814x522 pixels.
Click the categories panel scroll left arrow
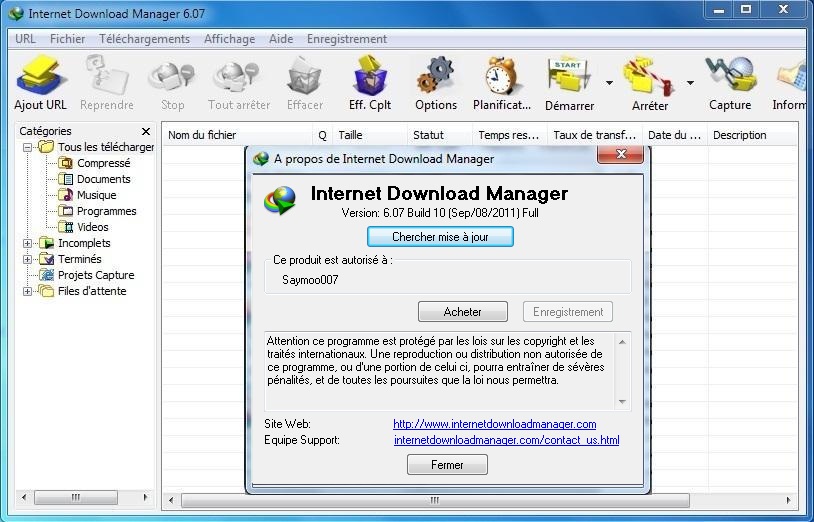24,497
